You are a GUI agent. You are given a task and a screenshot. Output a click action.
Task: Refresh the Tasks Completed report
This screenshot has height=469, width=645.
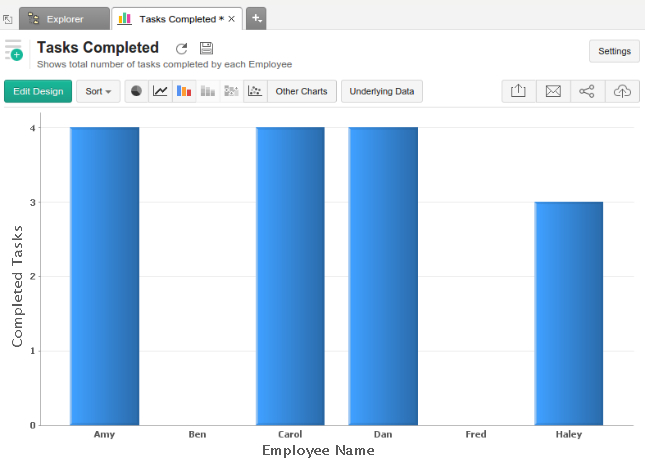pyautogui.click(x=181, y=49)
